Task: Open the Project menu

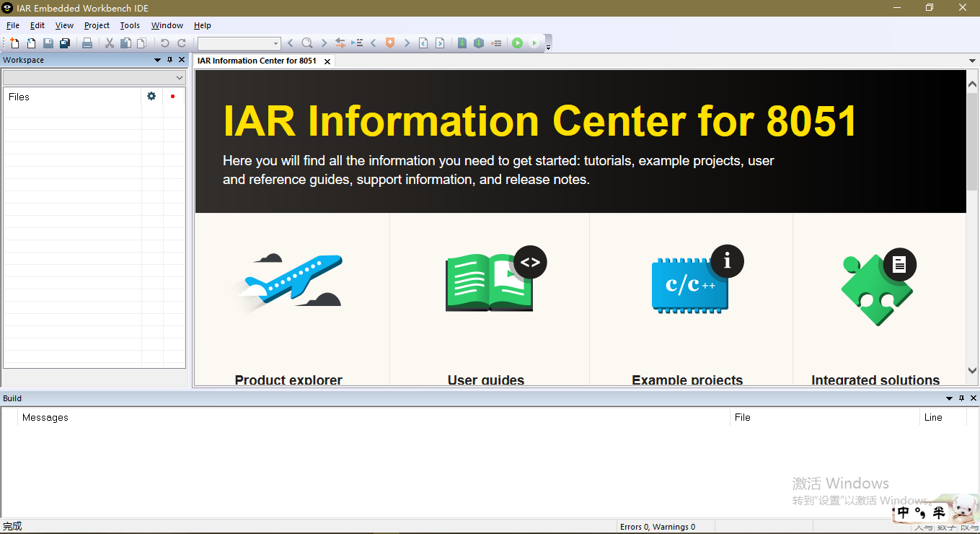Action: (97, 25)
